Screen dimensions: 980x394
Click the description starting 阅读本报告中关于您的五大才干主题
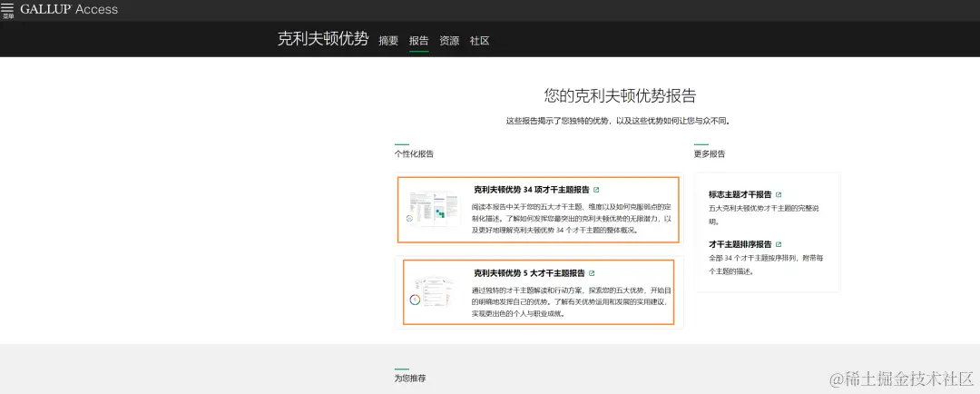pyautogui.click(x=572, y=219)
